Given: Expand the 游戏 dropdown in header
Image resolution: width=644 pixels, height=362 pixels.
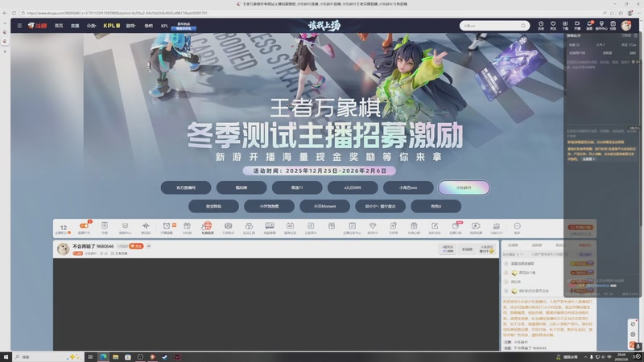Looking at the screenshot, I should pyautogui.click(x=131, y=26).
